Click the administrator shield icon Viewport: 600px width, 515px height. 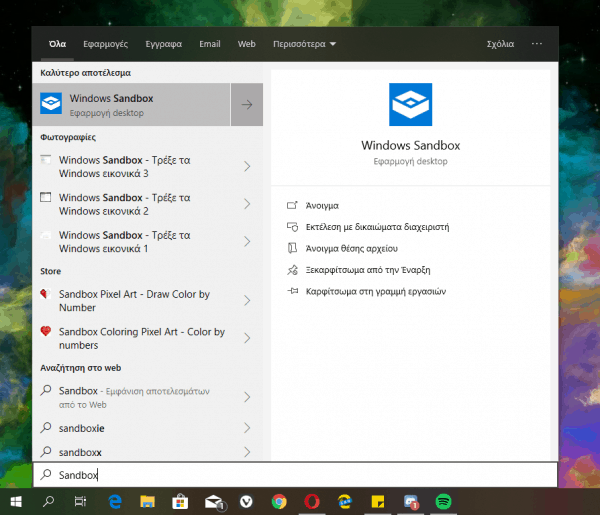(292, 227)
